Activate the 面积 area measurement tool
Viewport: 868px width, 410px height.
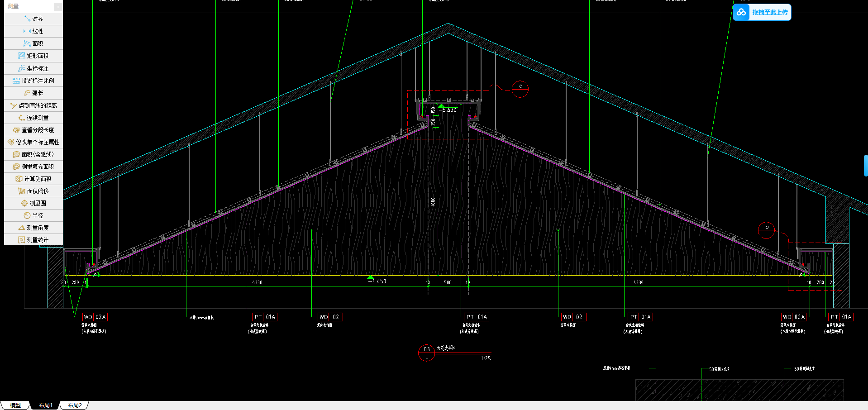click(x=33, y=43)
